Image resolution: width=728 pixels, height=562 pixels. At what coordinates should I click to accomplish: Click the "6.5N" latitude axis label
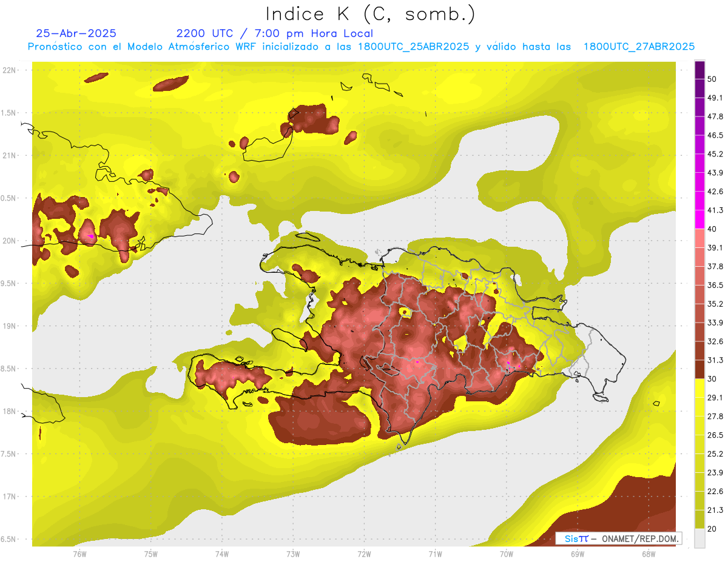pos(9,539)
